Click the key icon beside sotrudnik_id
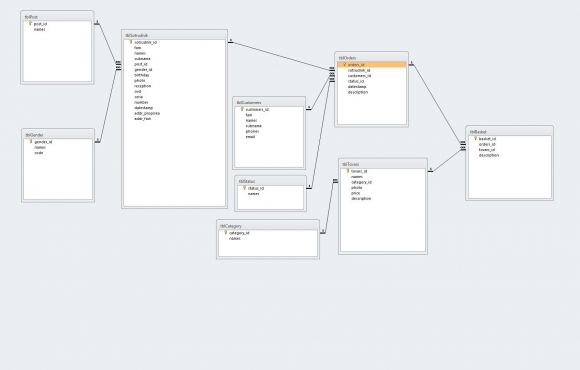This screenshot has height=370, width=580. [131, 42]
